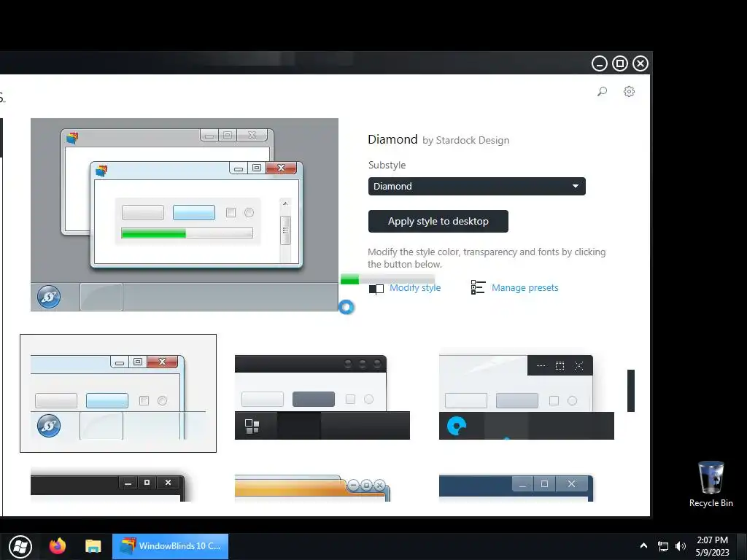Click the Modify style link
This screenshot has height=560, width=747.
[x=415, y=287]
